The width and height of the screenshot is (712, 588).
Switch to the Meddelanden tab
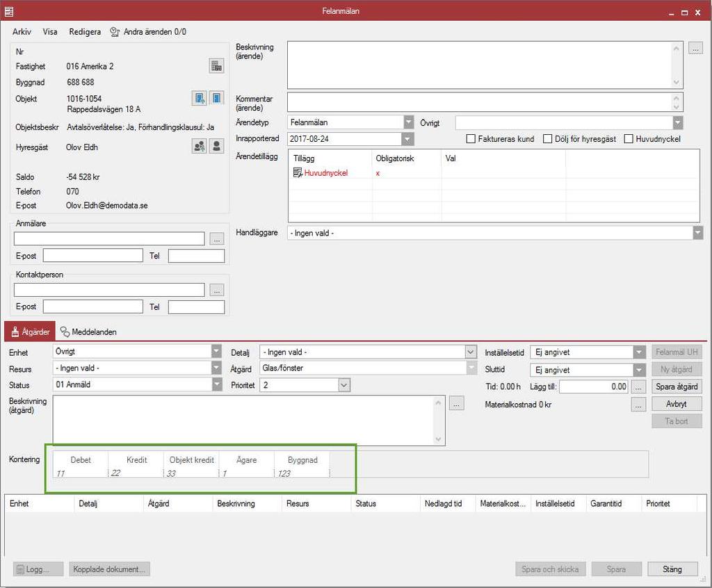coord(88,332)
